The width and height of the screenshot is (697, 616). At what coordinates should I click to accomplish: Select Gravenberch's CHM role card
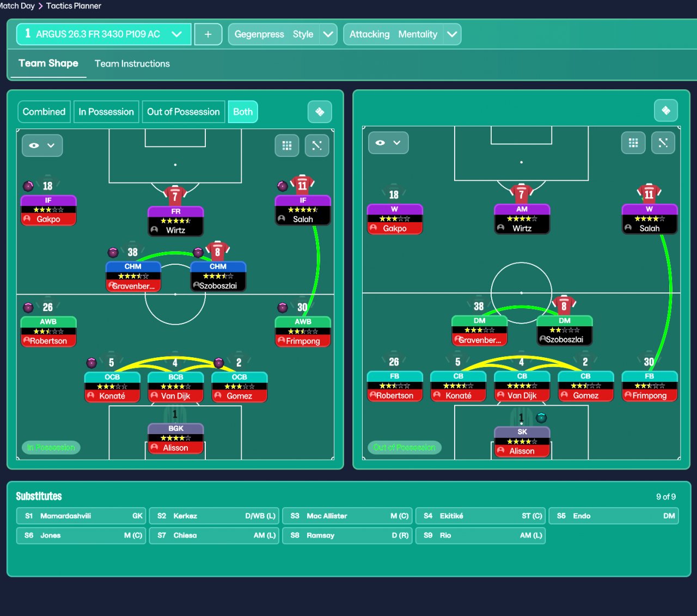(x=133, y=276)
